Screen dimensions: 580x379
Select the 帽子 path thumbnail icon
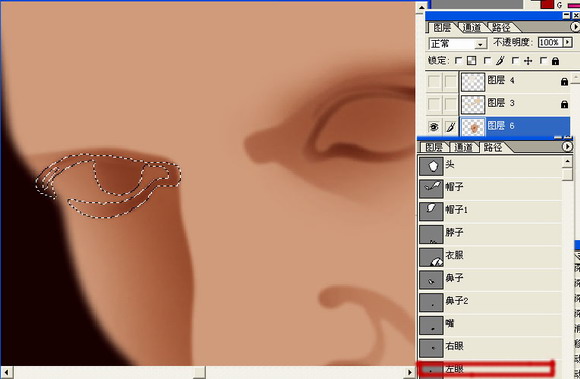pos(431,189)
